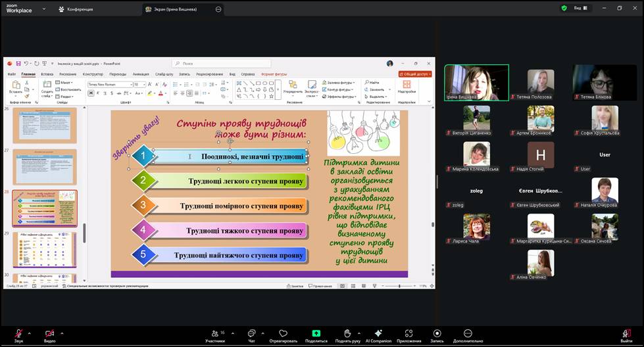Start recording with Запись button

437,333
